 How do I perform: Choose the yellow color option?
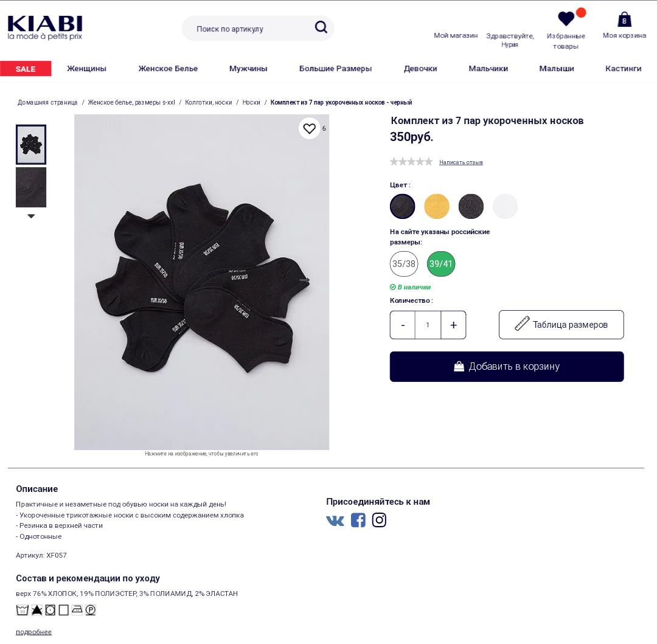click(x=437, y=206)
